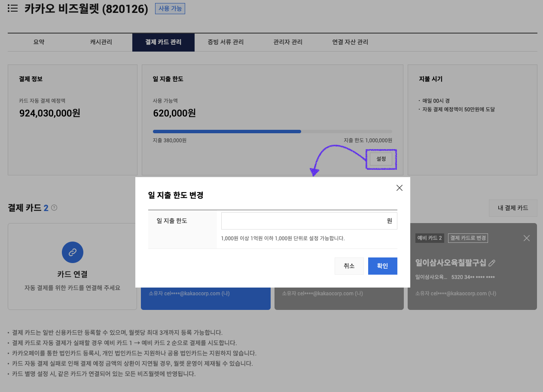The image size is (543, 392).
Task: Click the daily spending limit progress bar
Action: pyautogui.click(x=272, y=132)
